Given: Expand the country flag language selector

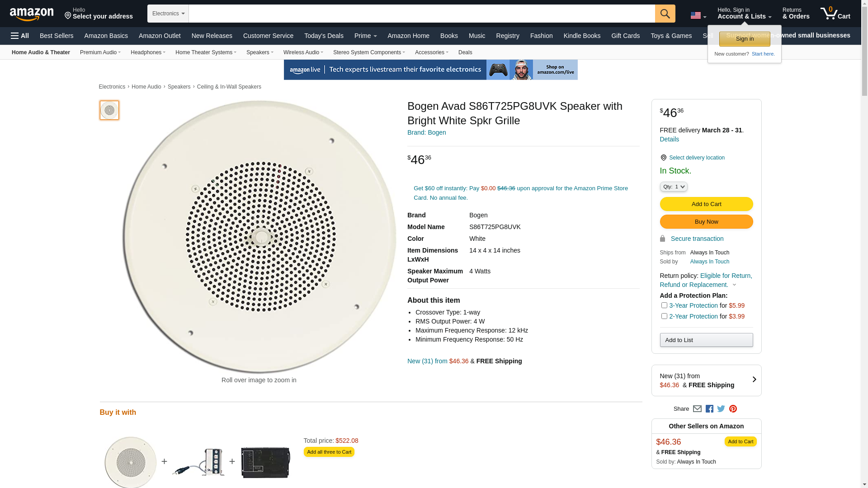Looking at the screenshot, I should [x=698, y=15].
